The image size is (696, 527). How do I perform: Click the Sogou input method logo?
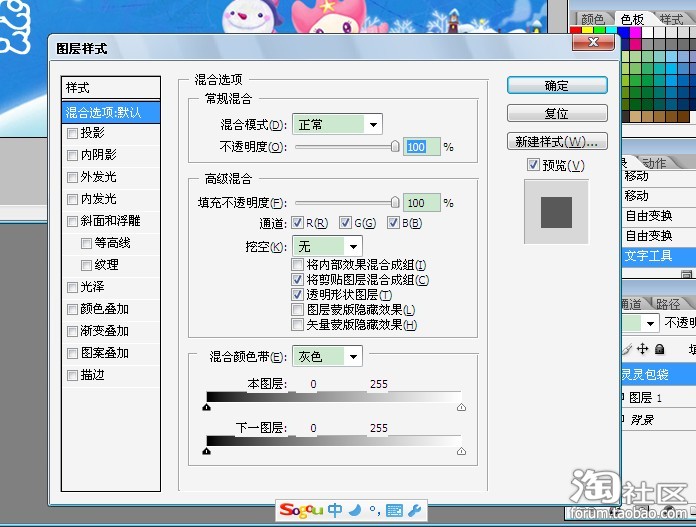click(301, 510)
